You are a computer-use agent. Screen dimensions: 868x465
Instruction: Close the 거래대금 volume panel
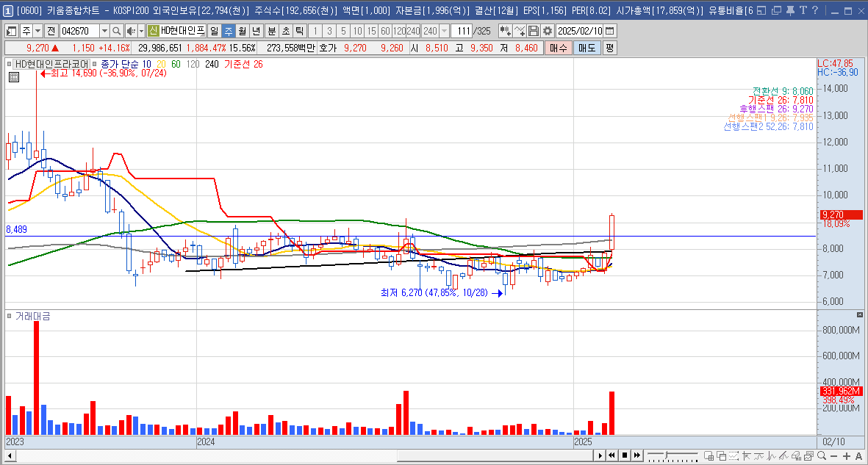860,315
